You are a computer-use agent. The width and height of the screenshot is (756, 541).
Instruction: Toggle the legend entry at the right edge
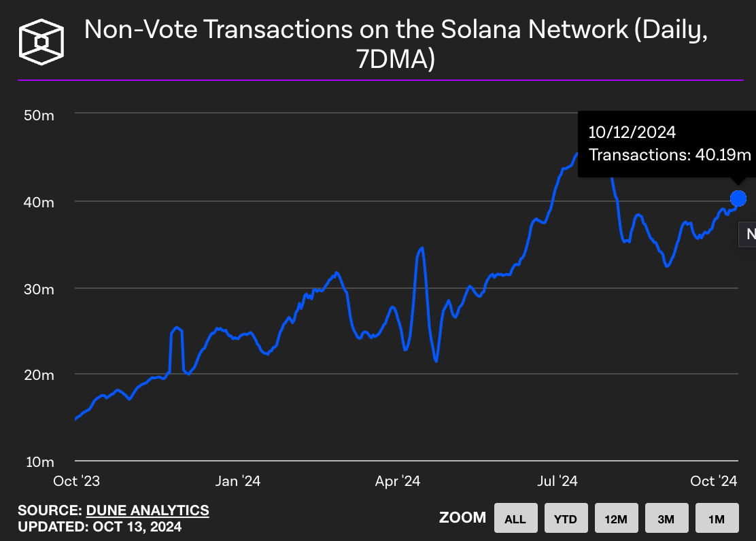pos(748,234)
